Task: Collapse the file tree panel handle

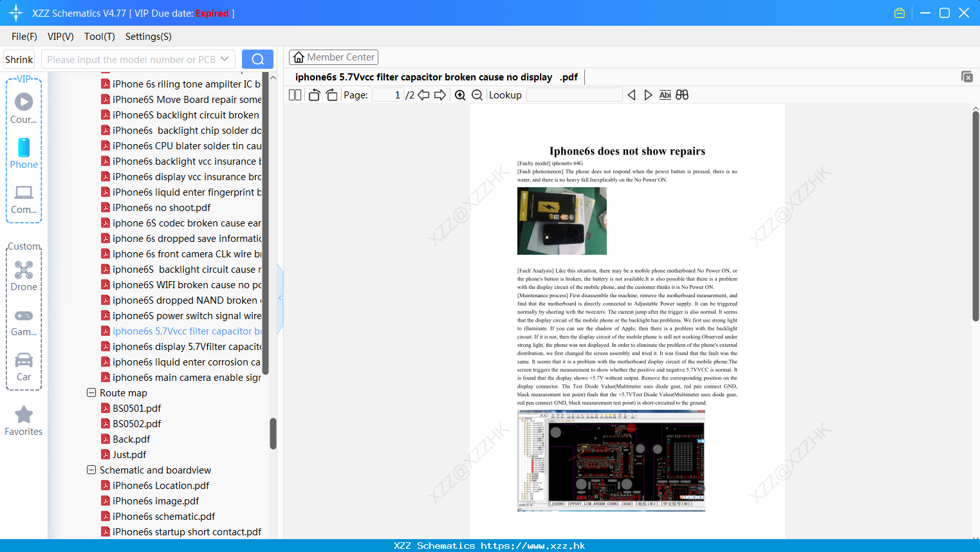Action: (x=280, y=297)
